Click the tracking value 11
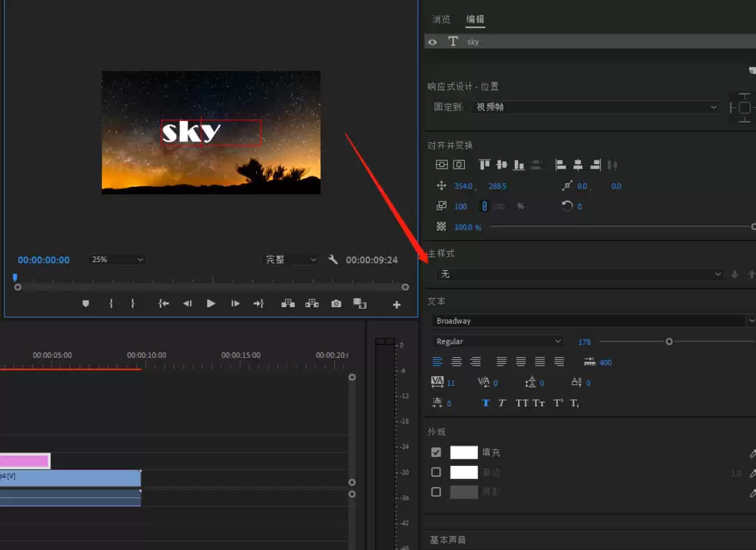Screen dimensions: 756x550 point(451,383)
